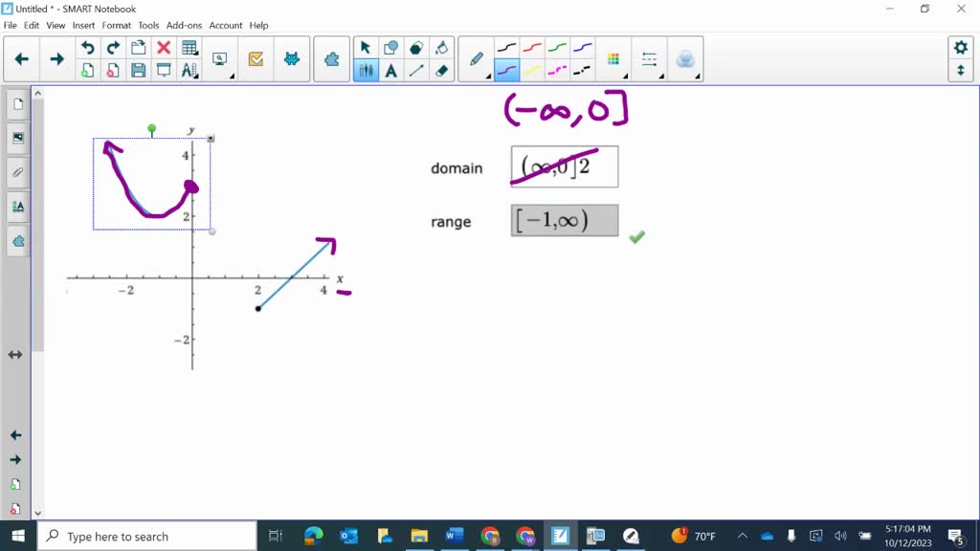Select the Fill bucket tool
This screenshot has width=980, height=551.
click(x=443, y=46)
